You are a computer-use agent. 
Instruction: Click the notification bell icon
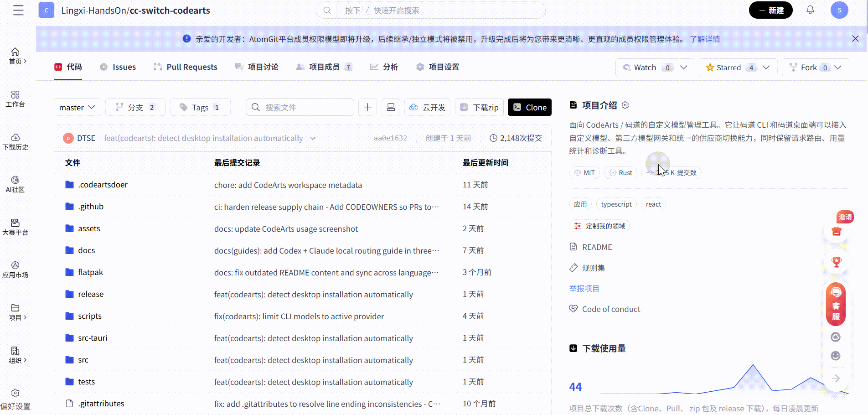coord(810,10)
